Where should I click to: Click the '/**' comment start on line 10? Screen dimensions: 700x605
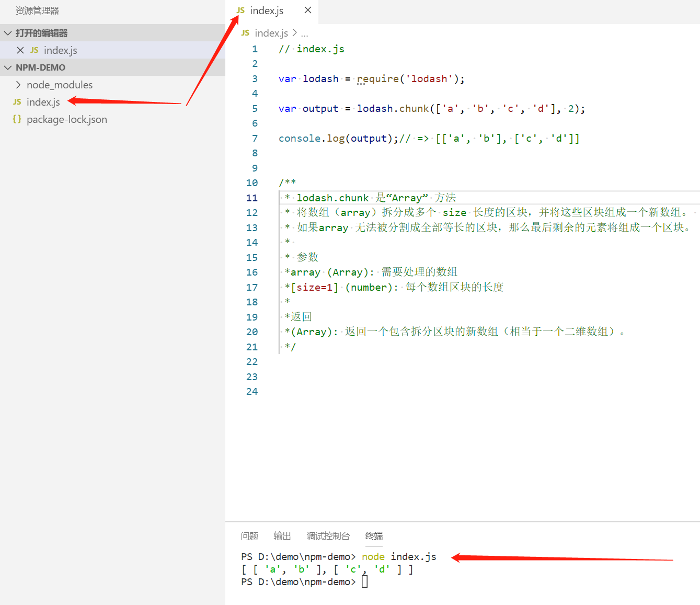click(x=288, y=183)
